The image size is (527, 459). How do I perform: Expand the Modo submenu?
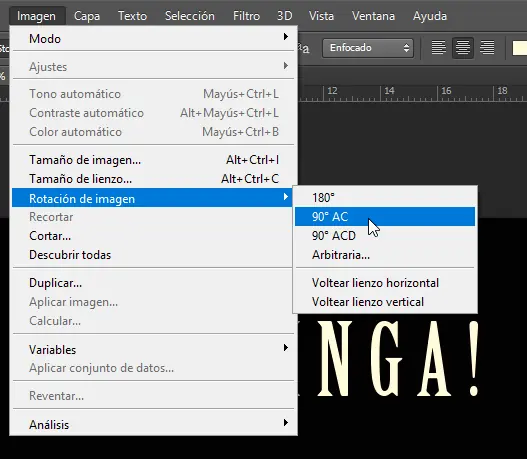click(153, 39)
